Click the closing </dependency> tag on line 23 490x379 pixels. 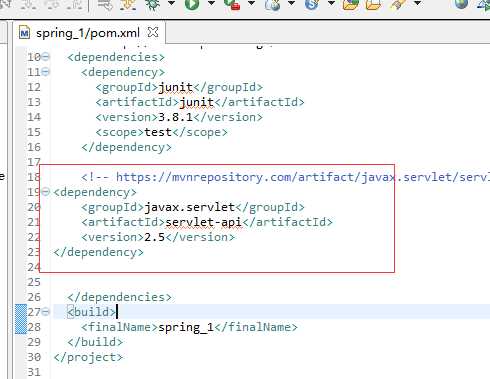pyautogui.click(x=98, y=252)
